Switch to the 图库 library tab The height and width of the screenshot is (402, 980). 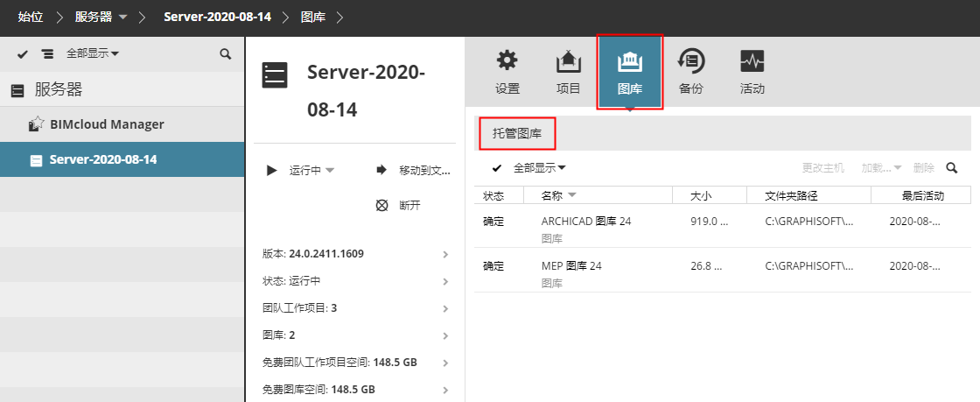[629, 73]
